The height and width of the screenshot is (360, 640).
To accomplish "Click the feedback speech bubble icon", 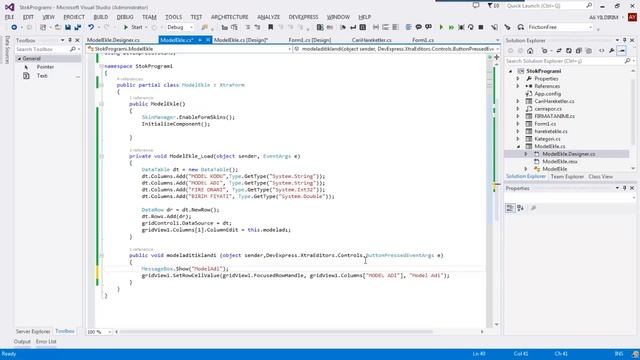I will (476, 6).
